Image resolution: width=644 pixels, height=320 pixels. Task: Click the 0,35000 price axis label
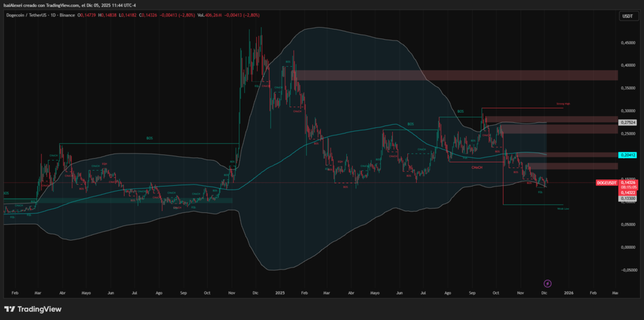coord(628,88)
